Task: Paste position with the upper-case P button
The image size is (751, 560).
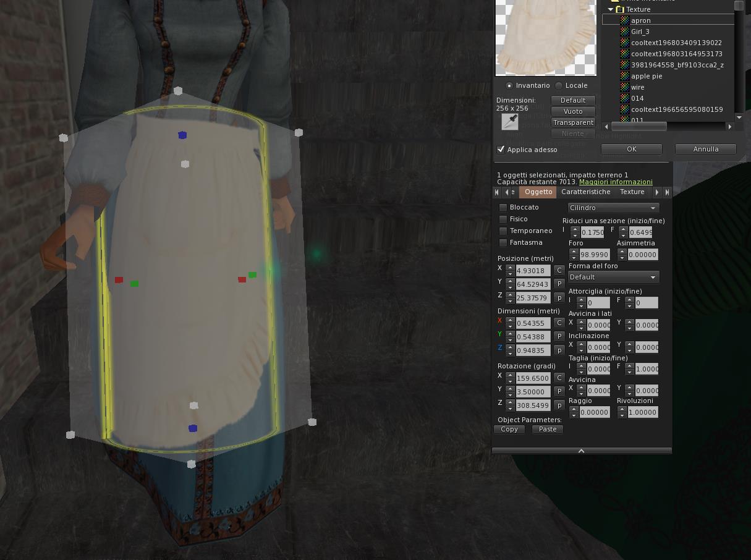Action: point(559,284)
